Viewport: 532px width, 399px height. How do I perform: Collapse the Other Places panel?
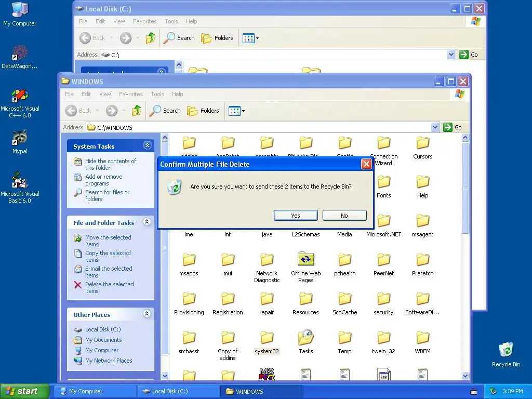147,313
